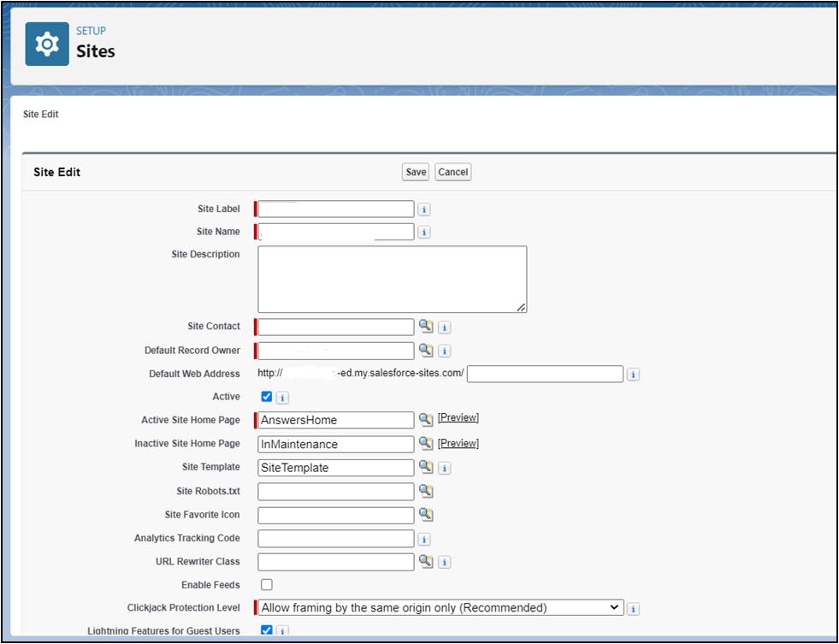The image size is (839, 644).
Task: Show info tooltip for URL Rewriter Class
Action: point(444,562)
